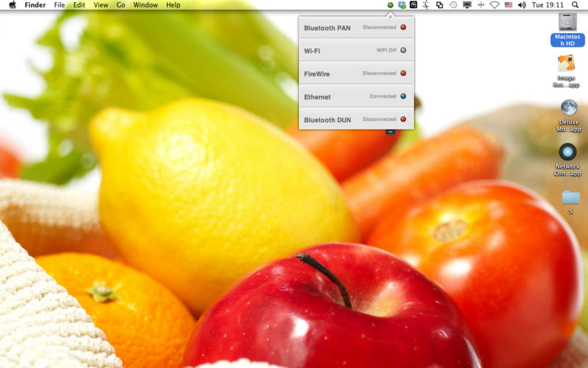The height and width of the screenshot is (368, 588).
Task: Click the 'WiFi Off' status text
Action: point(387,50)
